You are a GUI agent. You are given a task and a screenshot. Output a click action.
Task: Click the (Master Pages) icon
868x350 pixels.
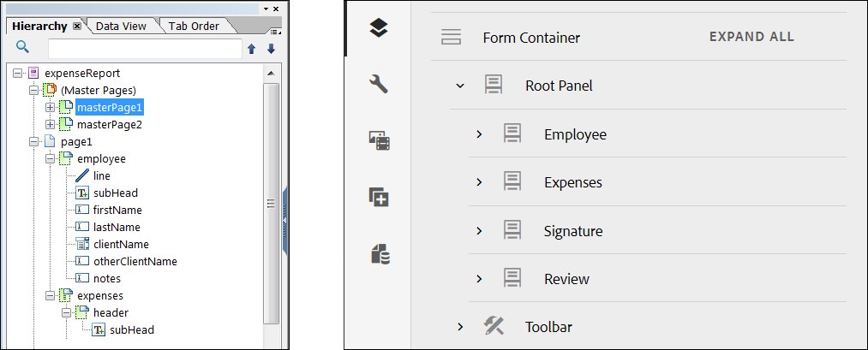(50, 90)
